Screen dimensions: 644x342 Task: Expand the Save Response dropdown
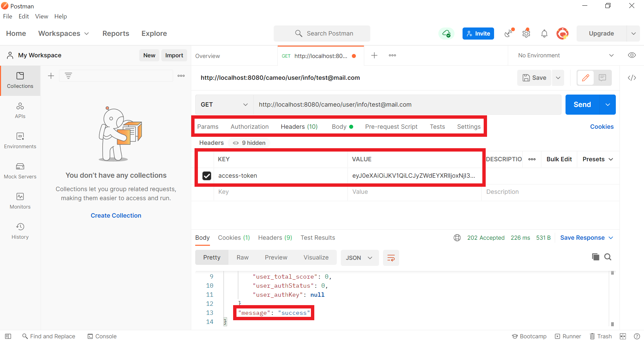[x=587, y=238]
